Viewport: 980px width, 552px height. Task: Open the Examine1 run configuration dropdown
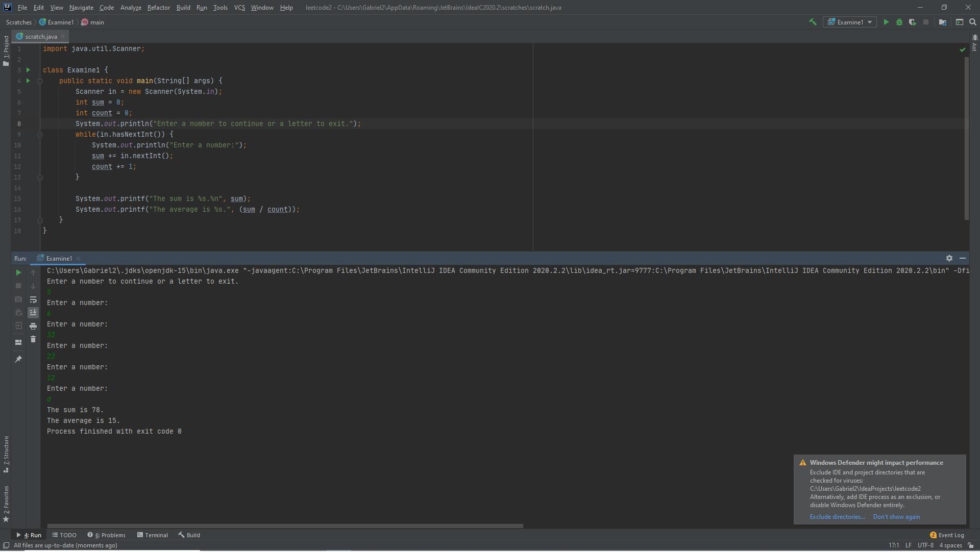point(850,22)
